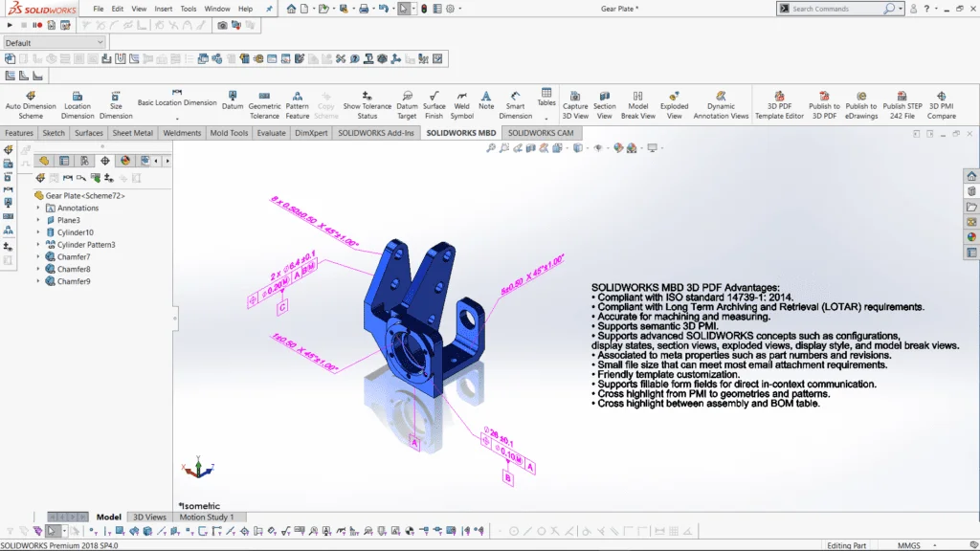The image size is (980, 551).
Task: Switch to the Sheet Metal tab
Action: tap(132, 132)
